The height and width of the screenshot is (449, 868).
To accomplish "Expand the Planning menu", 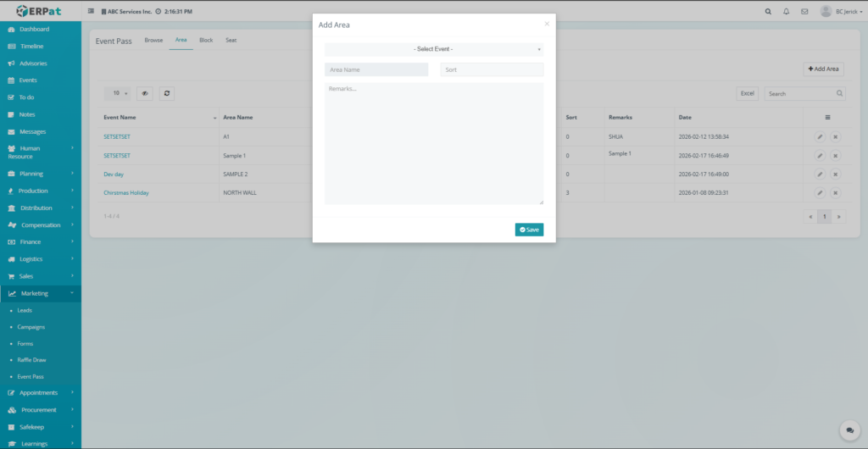I will pyautogui.click(x=41, y=174).
